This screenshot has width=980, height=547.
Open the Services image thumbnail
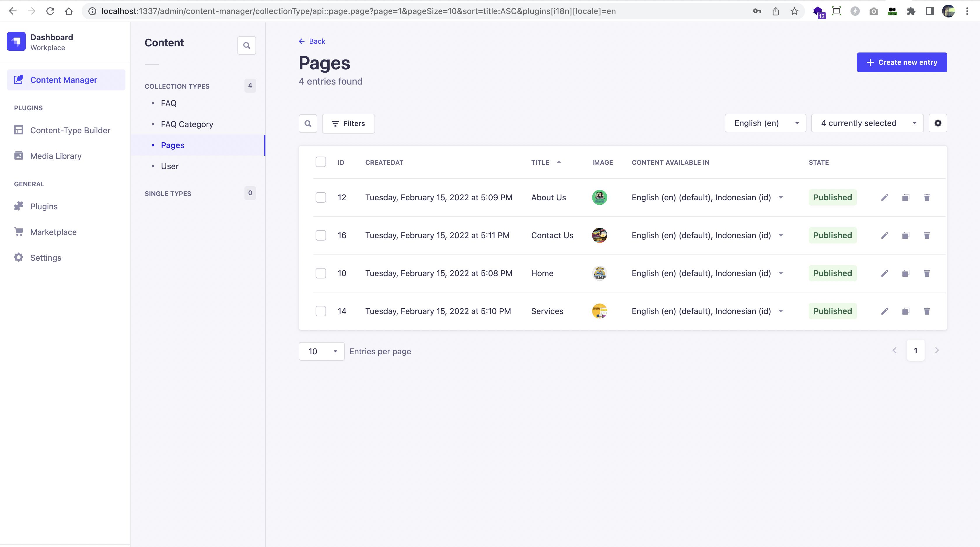(599, 311)
